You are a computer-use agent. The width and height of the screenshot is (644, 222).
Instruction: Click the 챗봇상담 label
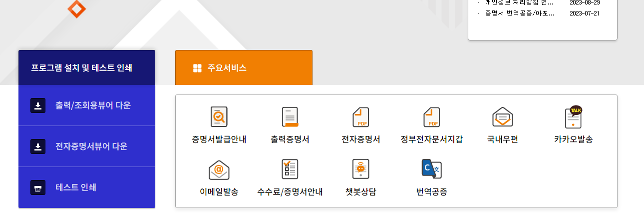pos(361,191)
